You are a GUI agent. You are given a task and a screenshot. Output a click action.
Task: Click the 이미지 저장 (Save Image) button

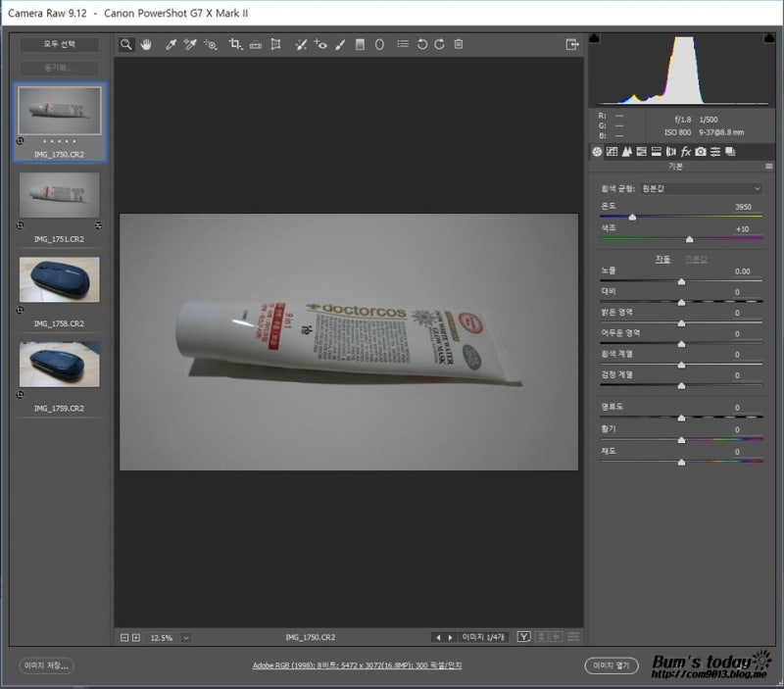(x=46, y=666)
